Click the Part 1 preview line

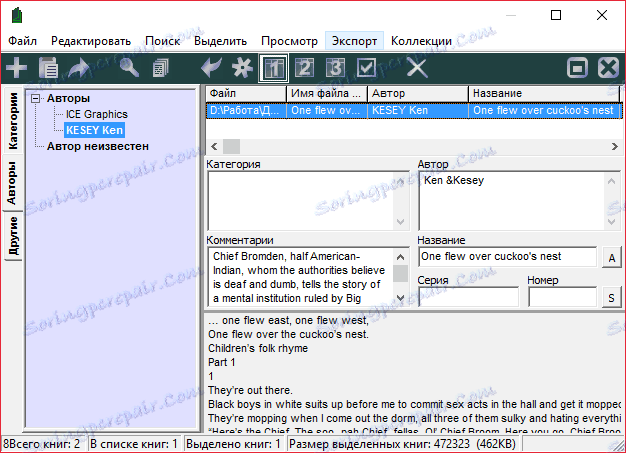coord(222,362)
